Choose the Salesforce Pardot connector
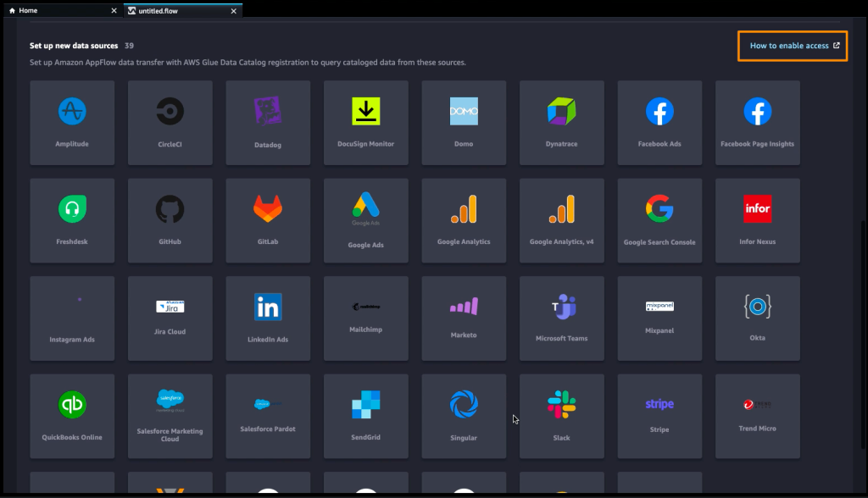The height and width of the screenshot is (498, 868). [x=268, y=417]
